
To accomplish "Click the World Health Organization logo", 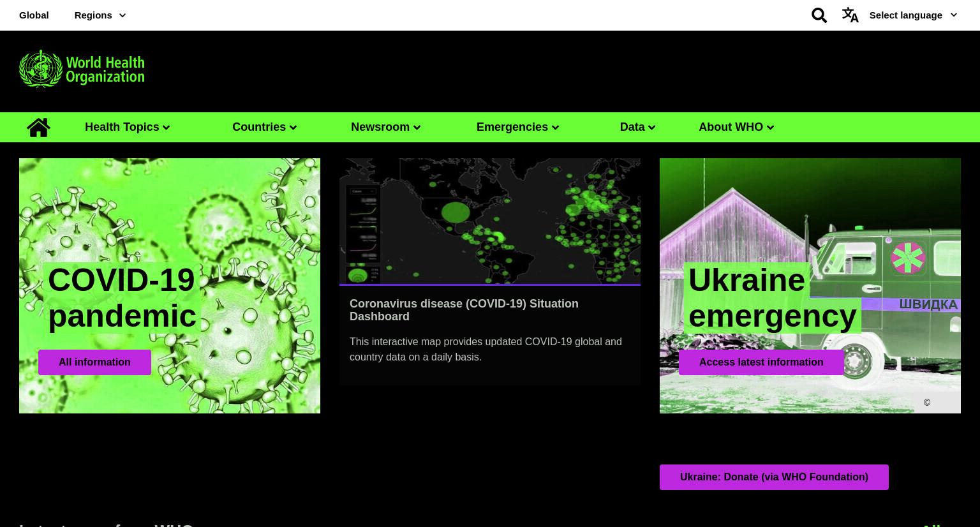I will [x=82, y=68].
